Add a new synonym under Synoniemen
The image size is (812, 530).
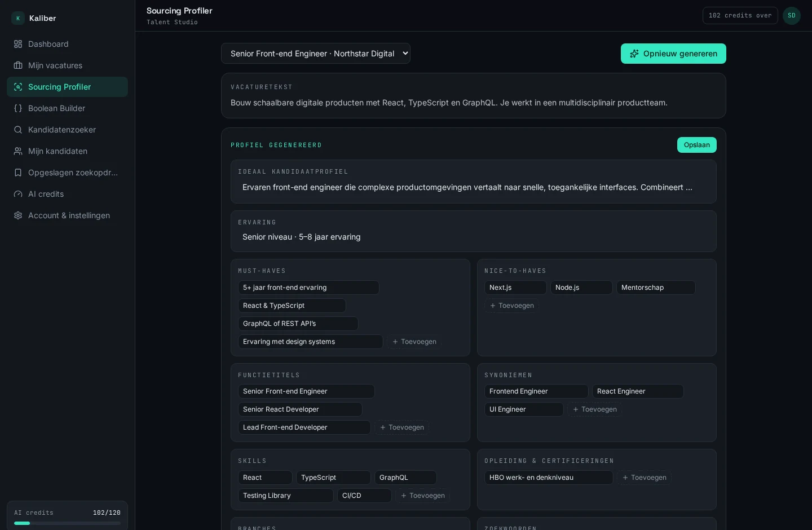595,409
